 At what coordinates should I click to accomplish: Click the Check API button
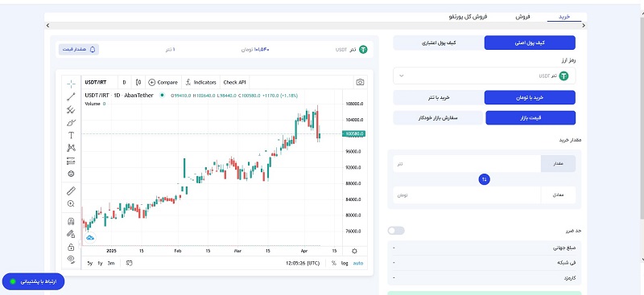234,82
